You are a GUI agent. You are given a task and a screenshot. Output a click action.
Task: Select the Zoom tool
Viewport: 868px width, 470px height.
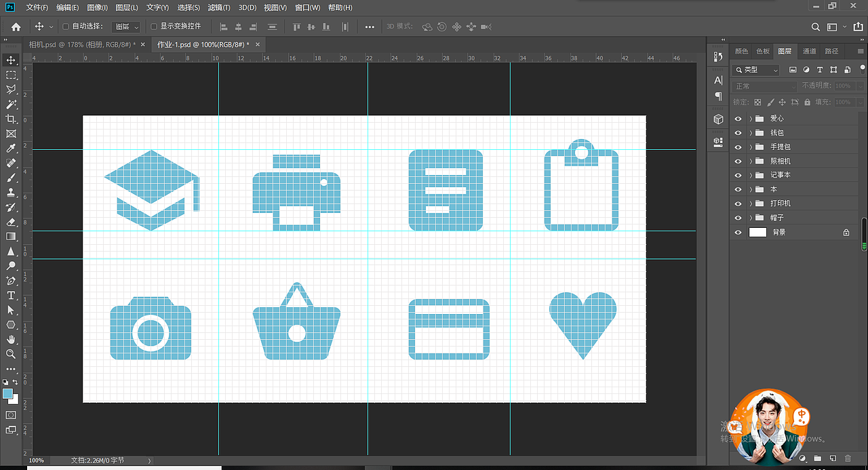(x=11, y=354)
